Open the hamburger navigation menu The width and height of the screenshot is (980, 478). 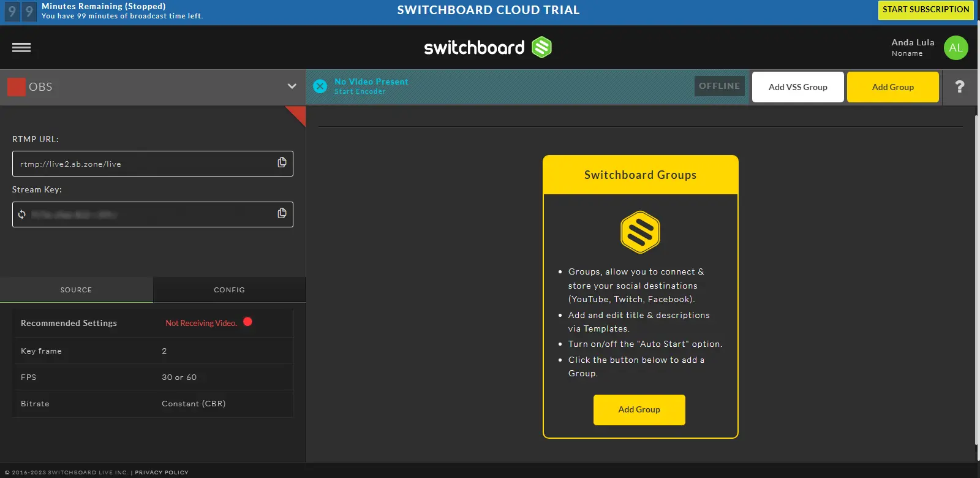point(21,47)
